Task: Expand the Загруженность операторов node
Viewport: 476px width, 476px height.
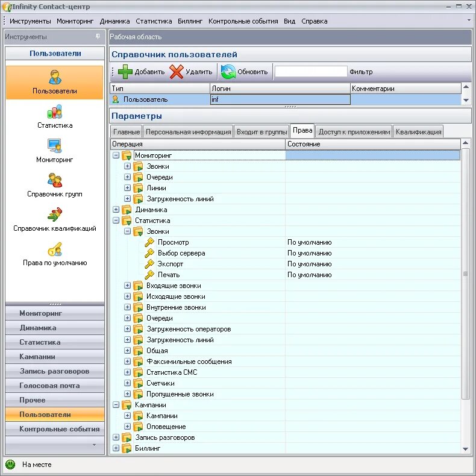Action: 128,329
